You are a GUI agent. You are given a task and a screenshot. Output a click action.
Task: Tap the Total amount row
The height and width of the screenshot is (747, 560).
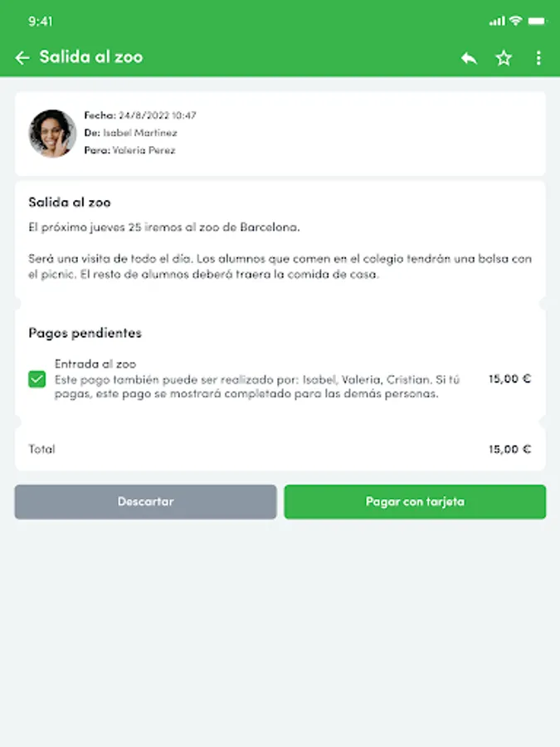pyautogui.click(x=280, y=449)
